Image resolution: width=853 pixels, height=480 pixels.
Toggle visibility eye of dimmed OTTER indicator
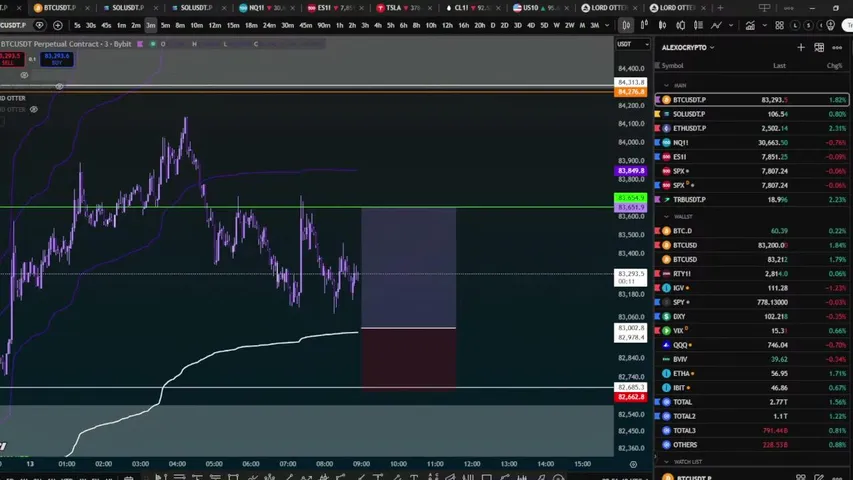[34, 109]
